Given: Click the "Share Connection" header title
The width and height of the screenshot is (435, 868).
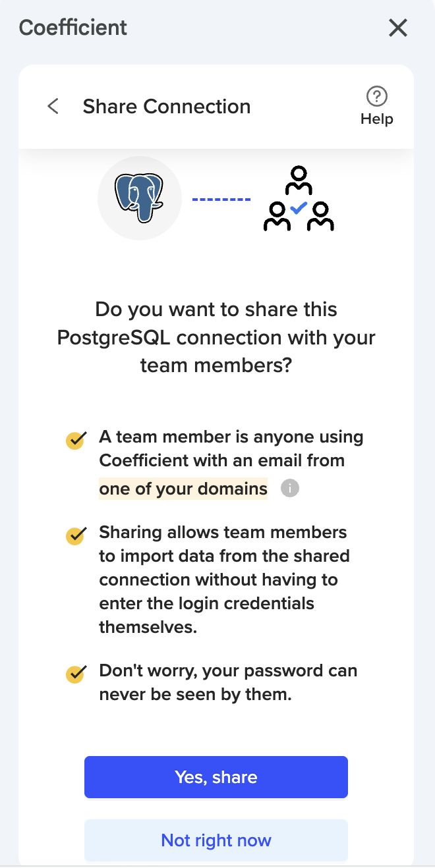Looking at the screenshot, I should point(167,106).
